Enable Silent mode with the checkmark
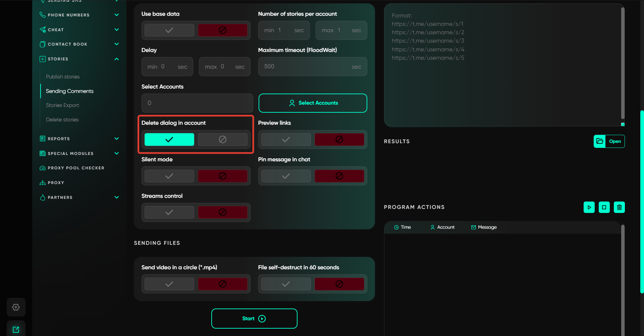644x336 pixels. click(169, 176)
